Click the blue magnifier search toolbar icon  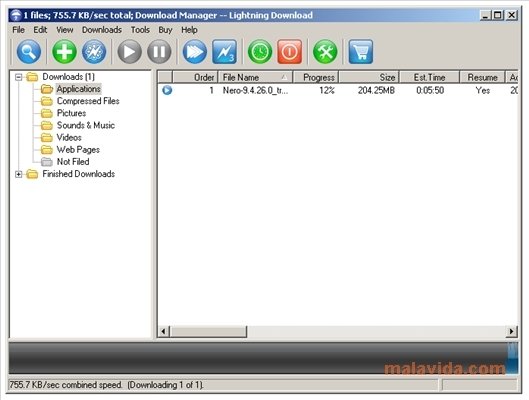coord(29,52)
